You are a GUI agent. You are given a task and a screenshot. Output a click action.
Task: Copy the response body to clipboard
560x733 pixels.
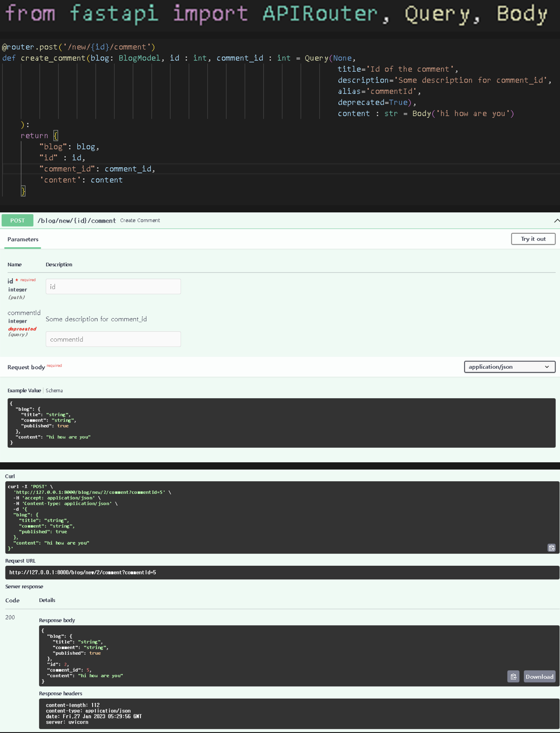513,677
